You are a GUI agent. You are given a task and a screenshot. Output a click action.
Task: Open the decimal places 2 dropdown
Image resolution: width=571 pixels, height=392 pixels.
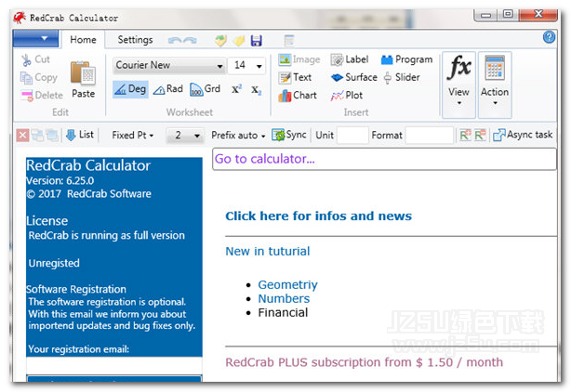(185, 136)
